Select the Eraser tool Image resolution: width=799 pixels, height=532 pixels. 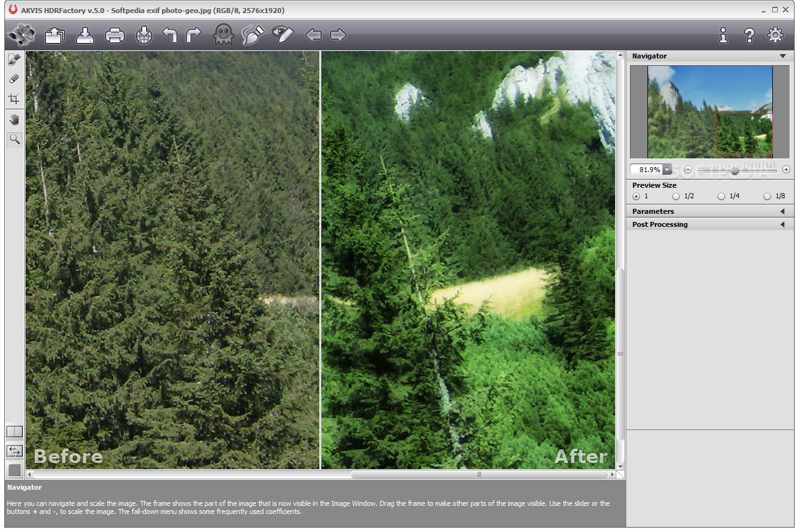click(x=14, y=79)
